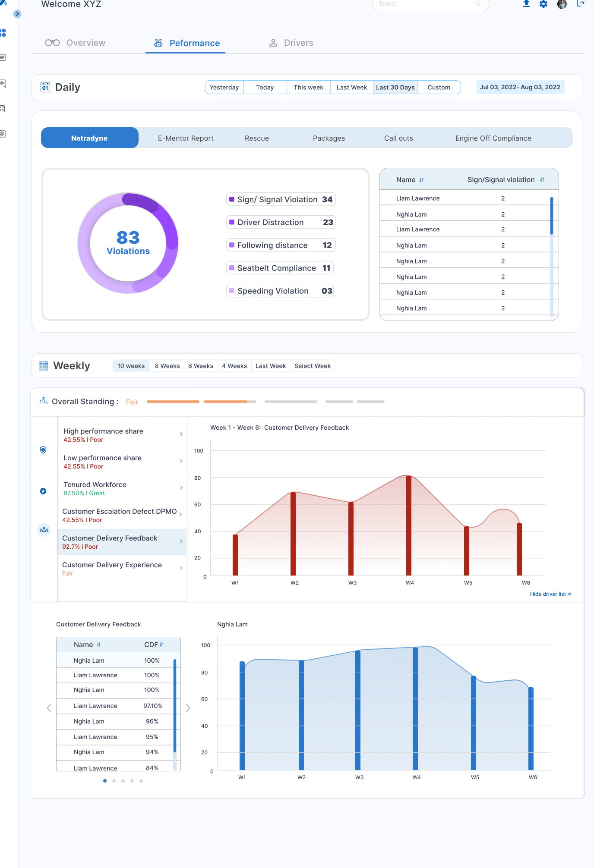Click the dashboard grid sidebar icon
594x868 pixels.
pos(3,33)
